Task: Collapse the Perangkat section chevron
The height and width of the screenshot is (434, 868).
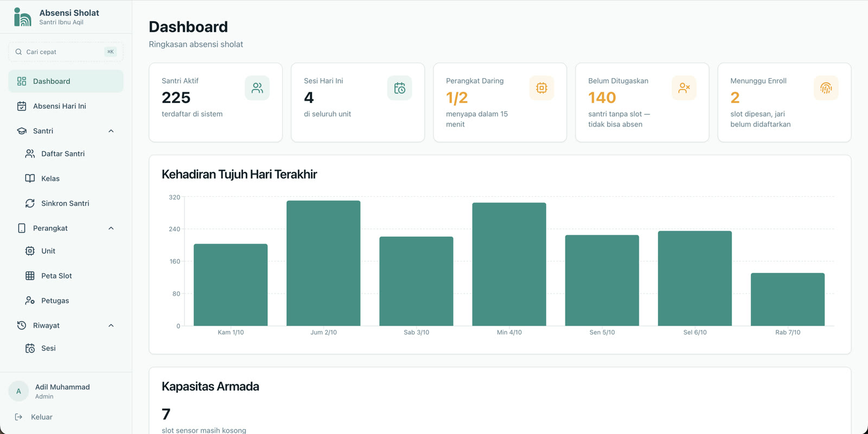Action: [x=111, y=228]
